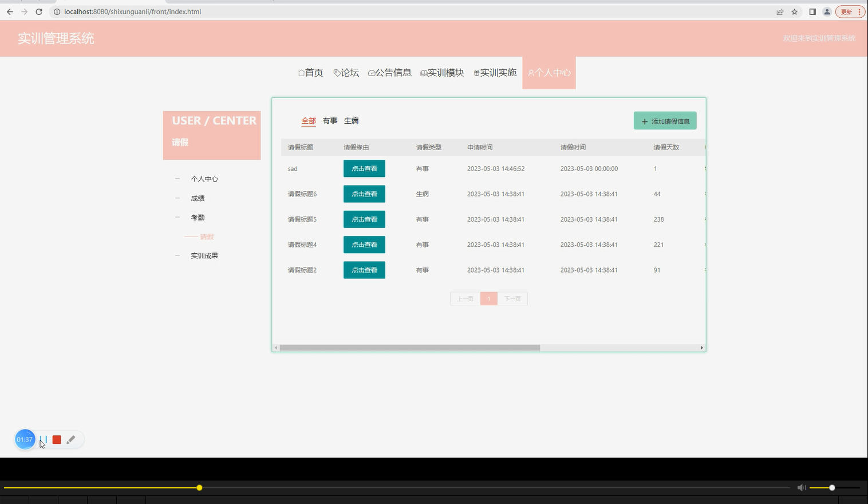Adjust the volume slider knob
Screen dimensions: 868x504
tap(832, 488)
